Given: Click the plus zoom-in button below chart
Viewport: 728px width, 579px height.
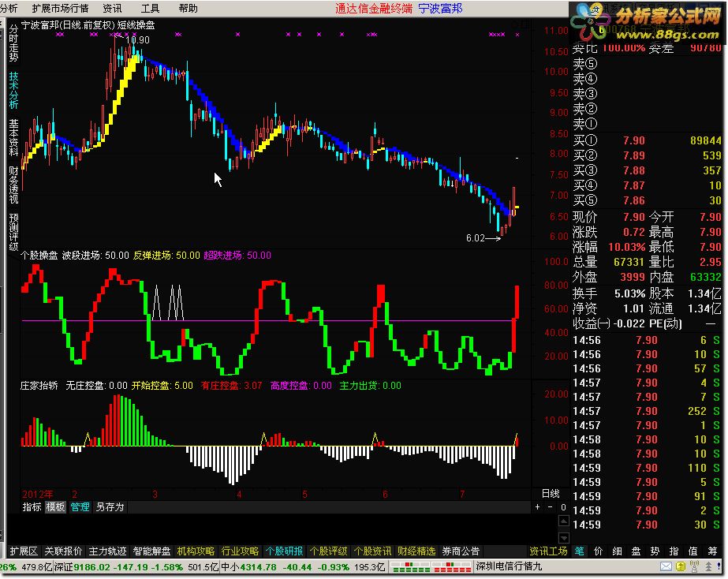Looking at the screenshot, I should [x=538, y=507].
